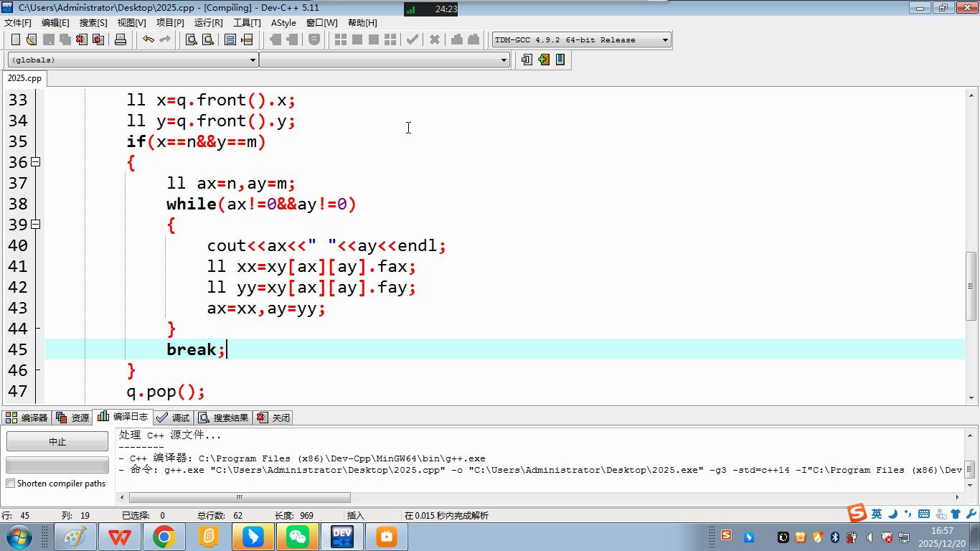Switch to the 调试 (Debug) tab
Screen dimensions: 980x551
(x=173, y=418)
